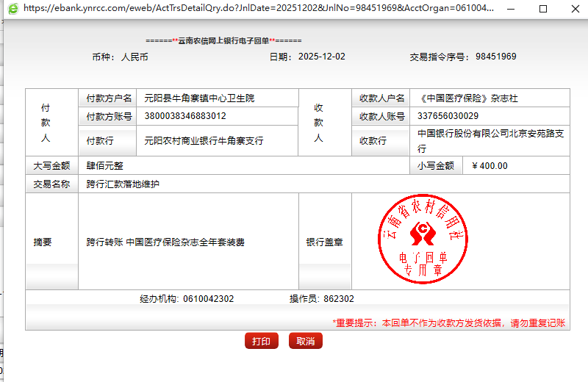
Task: Click payer bank 元阳农村商业银行牛角寨支行
Action: [204, 140]
